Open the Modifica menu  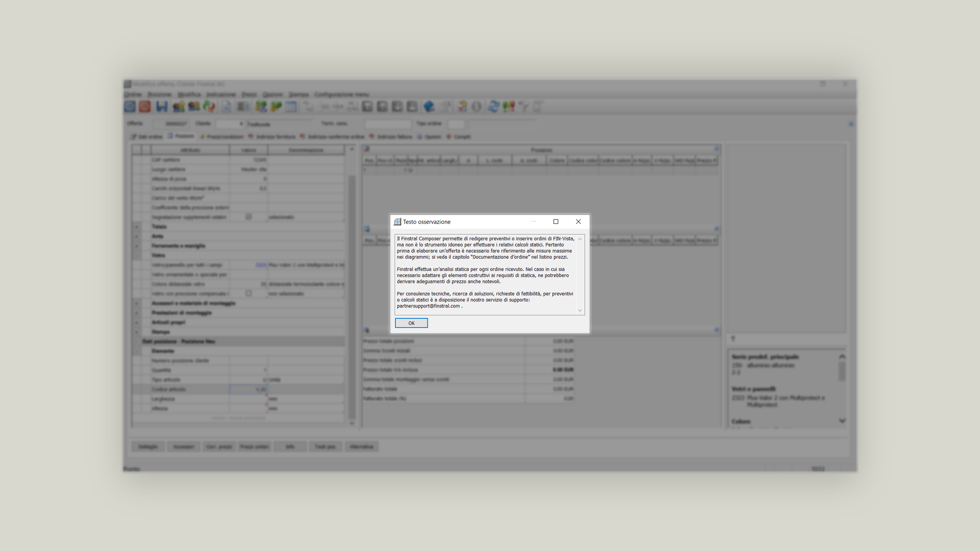189,94
